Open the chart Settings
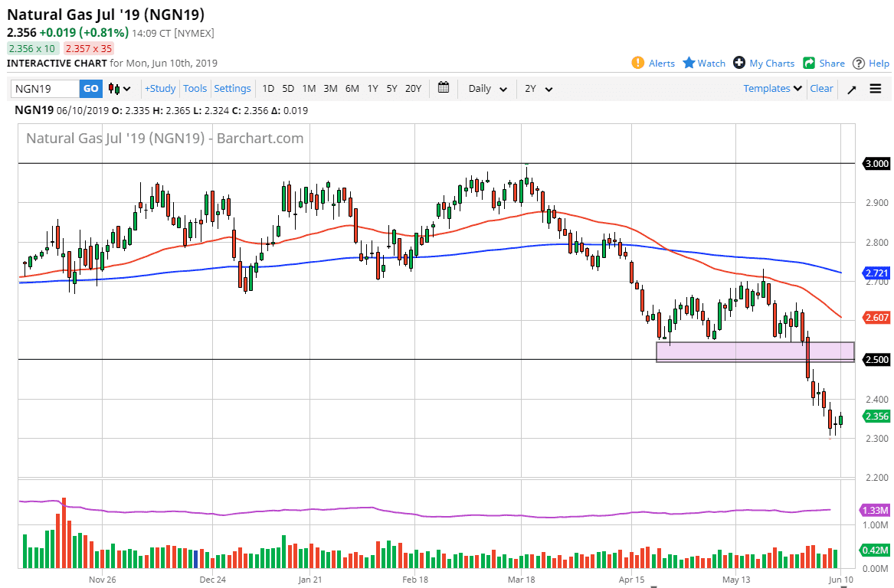This screenshot has height=588, width=894. coord(232,88)
